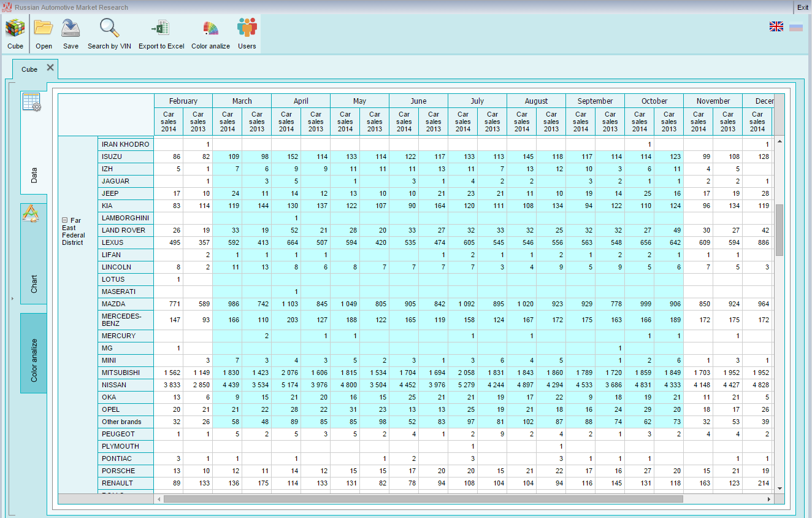This screenshot has width=812, height=518.
Task: Collapse the Far East Federal District row
Action: pyautogui.click(x=65, y=220)
